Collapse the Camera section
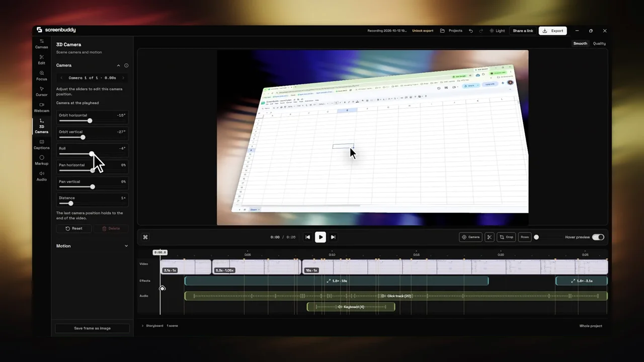 (x=119, y=65)
